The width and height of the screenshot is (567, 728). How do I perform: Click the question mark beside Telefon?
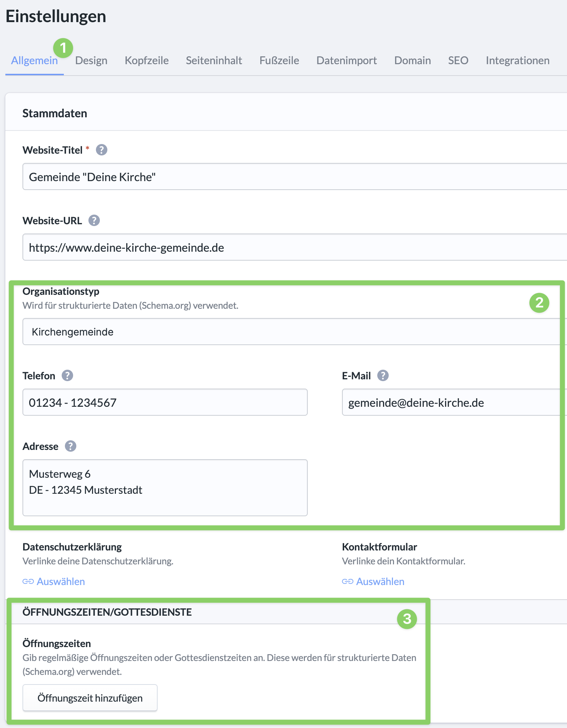coord(67,375)
